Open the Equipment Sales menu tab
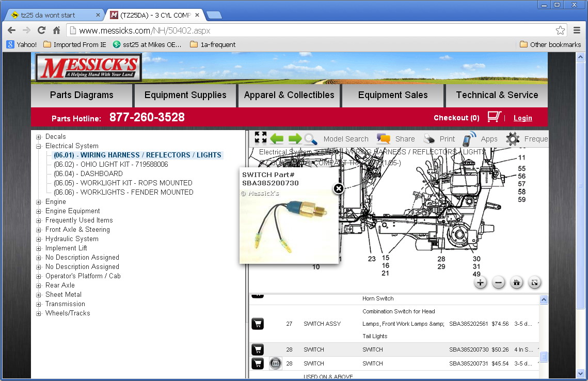 pos(392,95)
